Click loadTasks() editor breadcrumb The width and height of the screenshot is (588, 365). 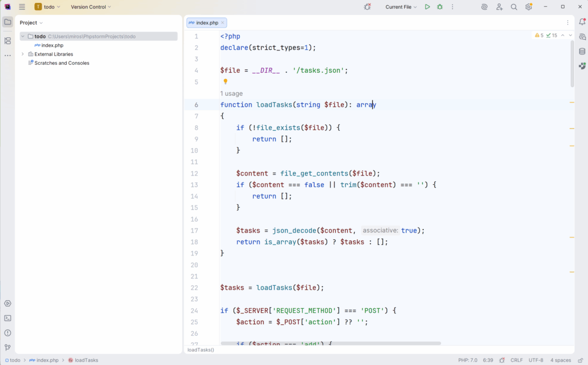200,350
